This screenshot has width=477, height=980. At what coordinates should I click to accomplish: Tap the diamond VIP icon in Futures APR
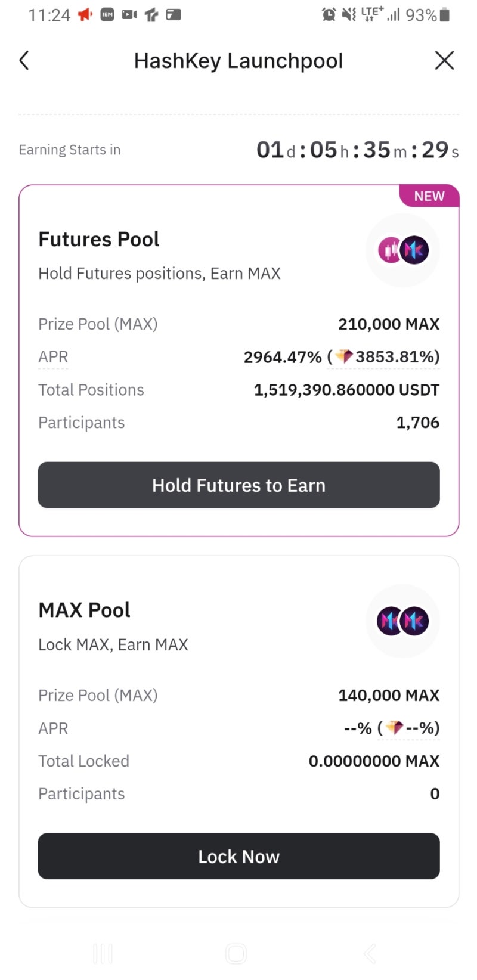(344, 356)
